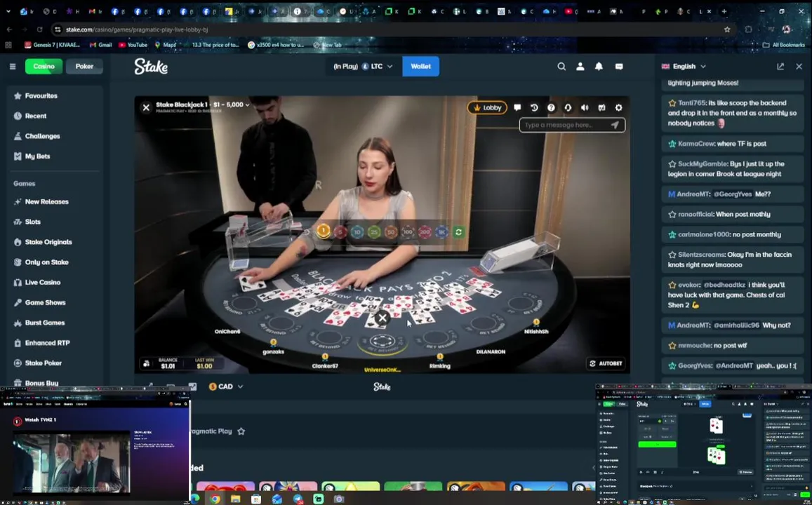This screenshot has height=505, width=812.
Task: Open the in-game help question icon
Action: click(551, 107)
